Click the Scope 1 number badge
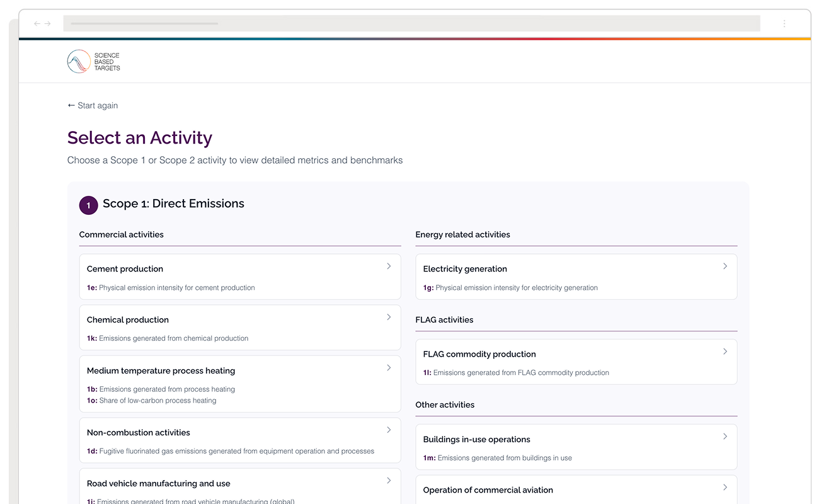The image size is (819, 504). tap(88, 205)
